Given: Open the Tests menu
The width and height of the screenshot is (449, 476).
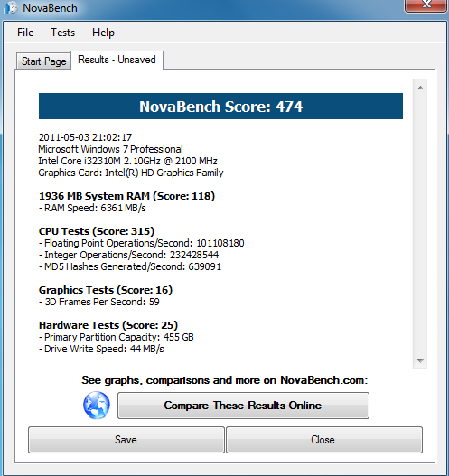Looking at the screenshot, I should pyautogui.click(x=62, y=33).
